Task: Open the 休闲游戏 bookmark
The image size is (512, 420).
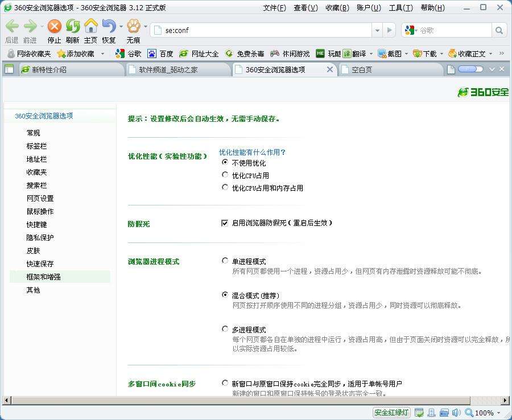Action: [290, 53]
